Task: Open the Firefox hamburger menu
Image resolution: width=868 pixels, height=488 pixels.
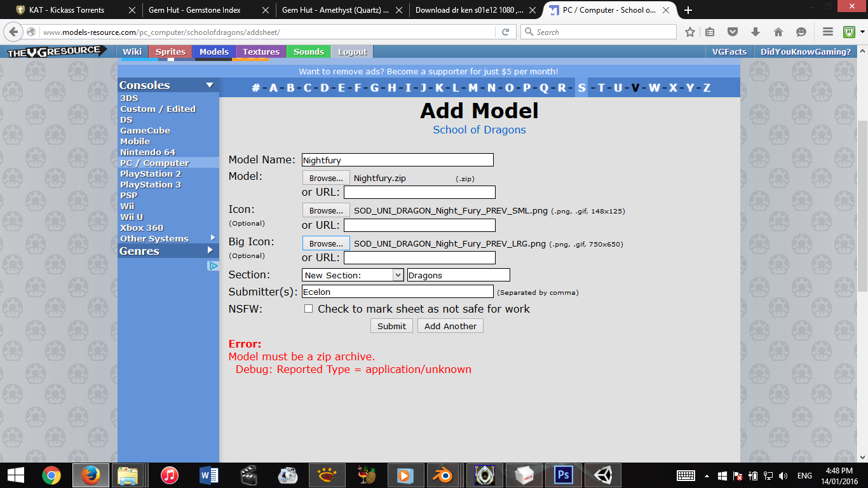Action: pos(828,32)
